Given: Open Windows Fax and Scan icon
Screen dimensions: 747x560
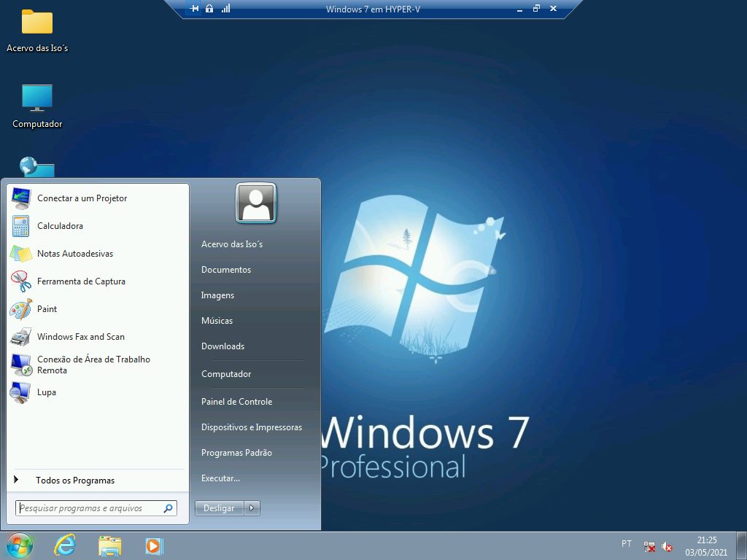Looking at the screenshot, I should 21,337.
